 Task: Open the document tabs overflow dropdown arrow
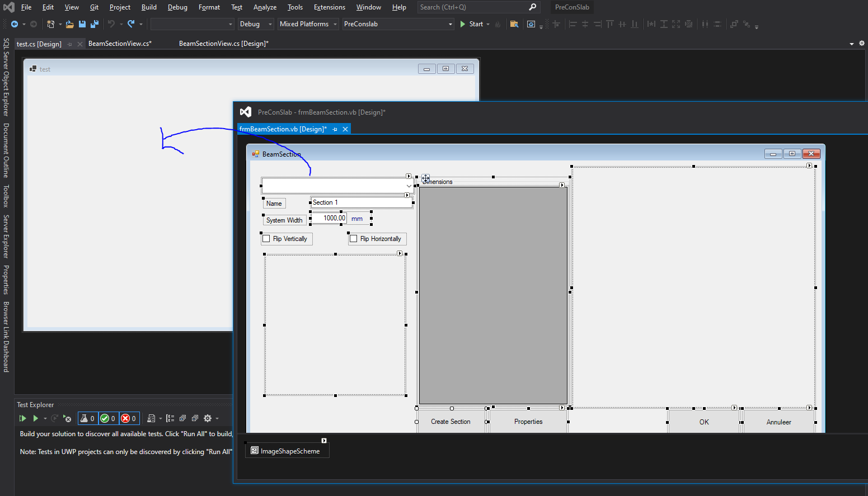click(852, 44)
